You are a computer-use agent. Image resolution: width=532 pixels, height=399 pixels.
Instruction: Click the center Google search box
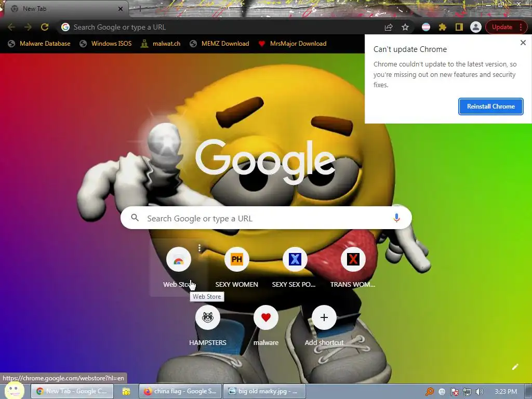click(x=266, y=218)
